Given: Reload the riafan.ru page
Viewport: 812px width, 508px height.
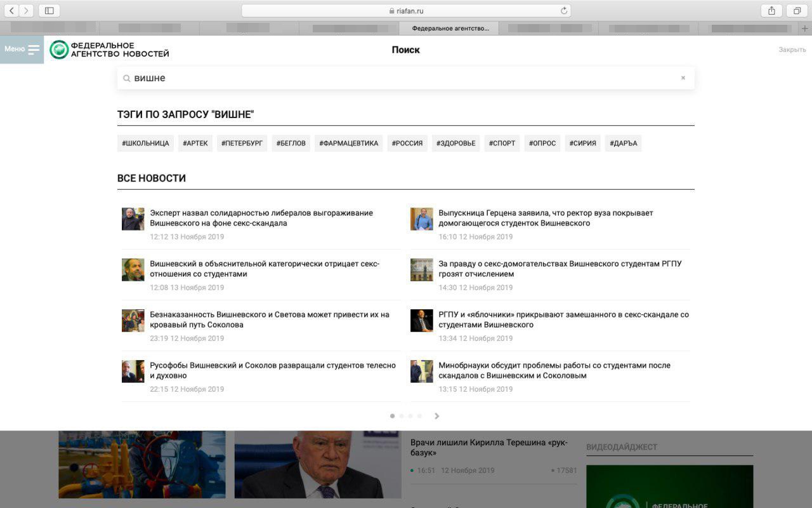Looking at the screenshot, I should point(563,11).
